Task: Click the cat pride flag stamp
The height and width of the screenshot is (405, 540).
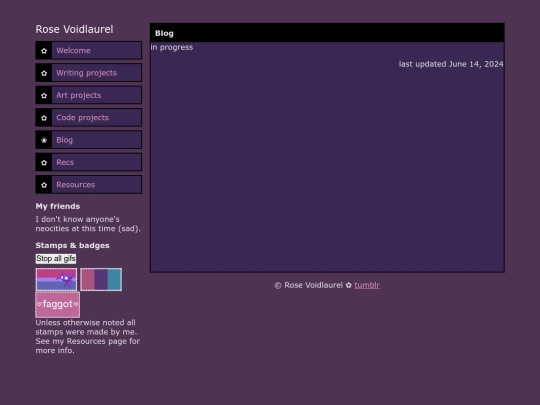Action: (56, 279)
